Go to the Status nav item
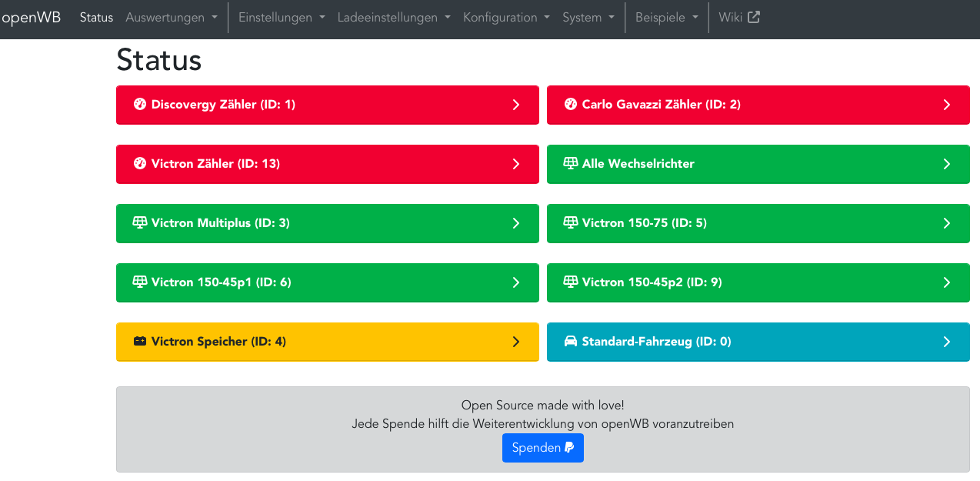This screenshot has width=980, height=481. pos(96,18)
